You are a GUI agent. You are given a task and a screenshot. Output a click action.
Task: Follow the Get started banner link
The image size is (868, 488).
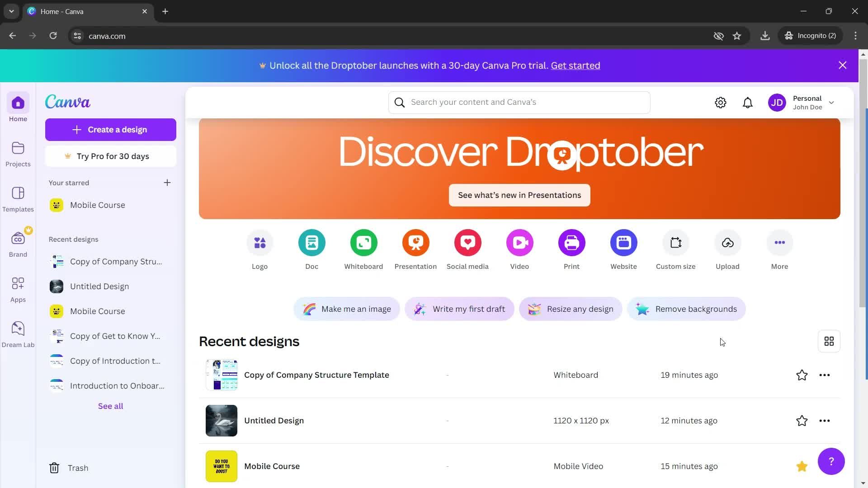[576, 66]
